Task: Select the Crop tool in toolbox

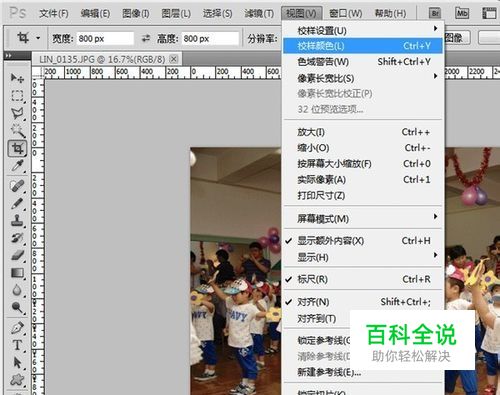Action: (x=17, y=148)
